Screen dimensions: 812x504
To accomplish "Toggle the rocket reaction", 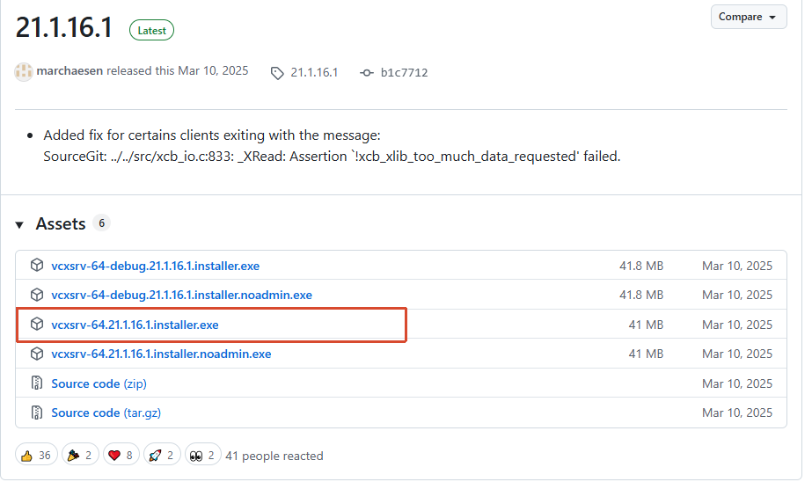I will click(162, 456).
